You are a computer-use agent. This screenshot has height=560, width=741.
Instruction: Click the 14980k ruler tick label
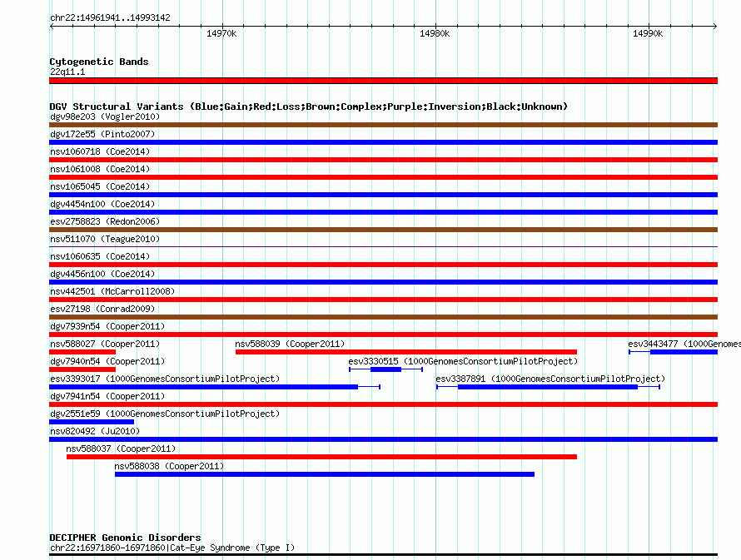[x=435, y=33]
